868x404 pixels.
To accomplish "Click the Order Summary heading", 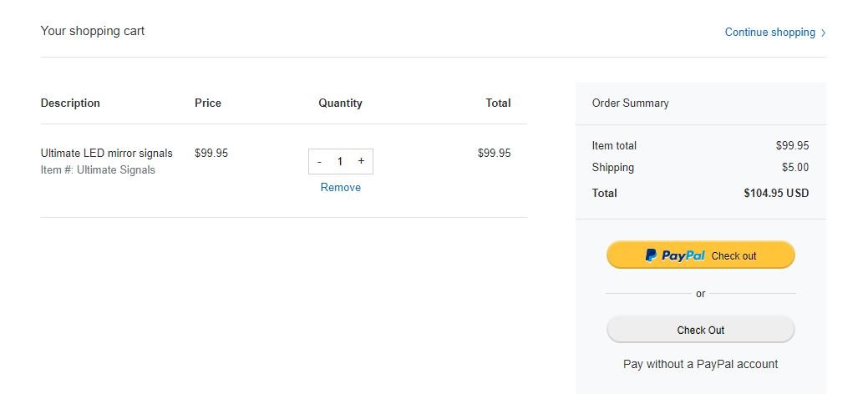I will 631,103.
